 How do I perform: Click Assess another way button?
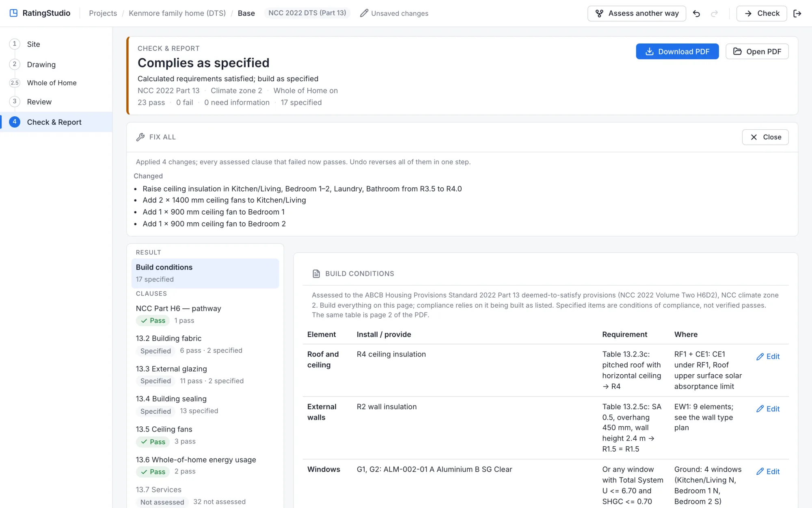click(637, 13)
